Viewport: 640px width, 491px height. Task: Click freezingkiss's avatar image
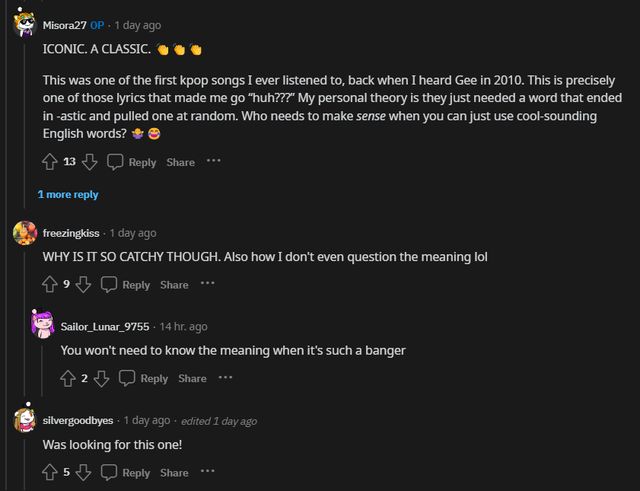[26, 233]
